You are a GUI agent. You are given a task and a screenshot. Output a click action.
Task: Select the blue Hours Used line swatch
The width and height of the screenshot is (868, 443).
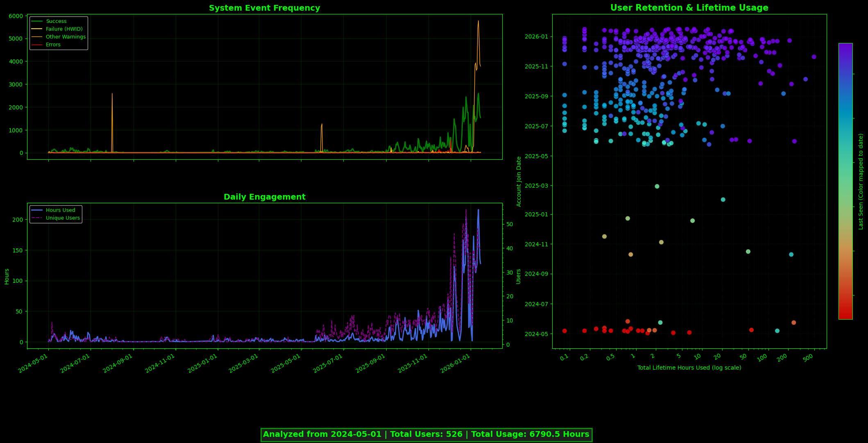(36, 210)
